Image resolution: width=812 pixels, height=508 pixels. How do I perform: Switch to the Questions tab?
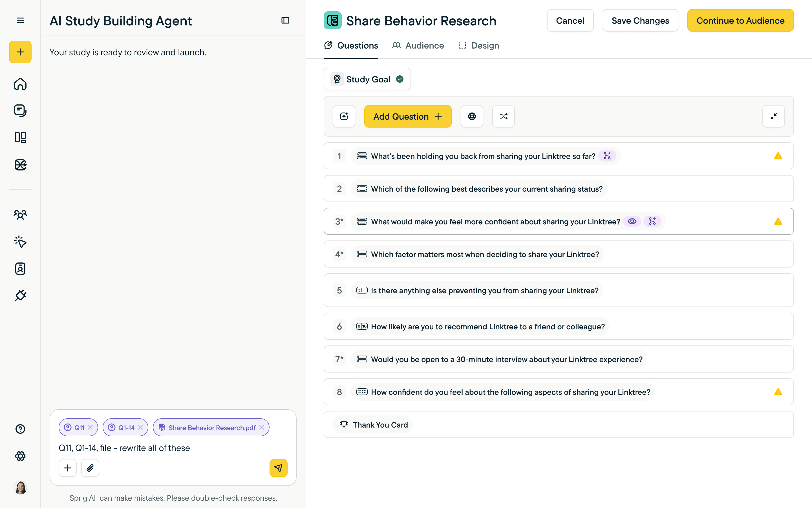(x=351, y=45)
